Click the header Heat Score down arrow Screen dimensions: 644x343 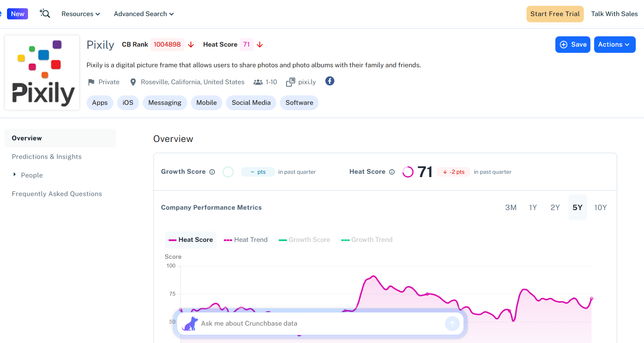coord(260,45)
